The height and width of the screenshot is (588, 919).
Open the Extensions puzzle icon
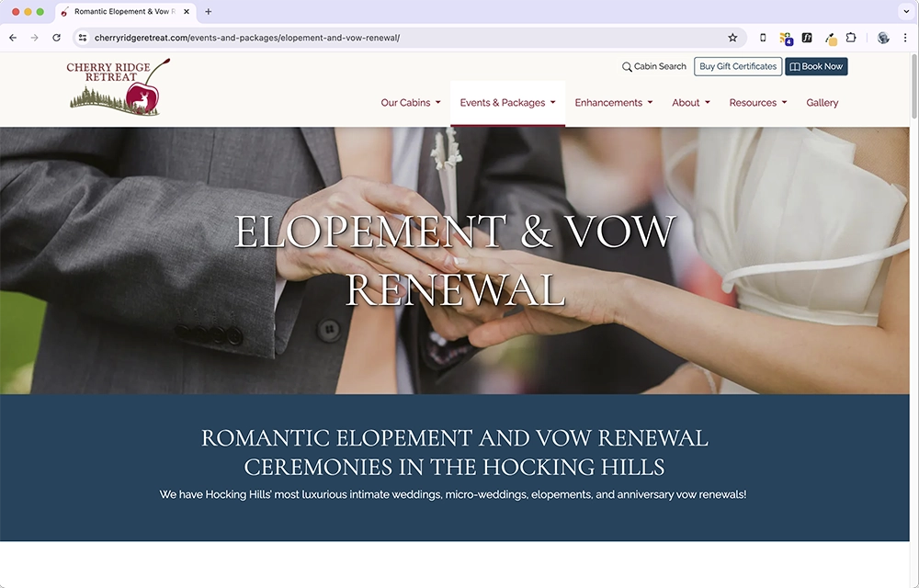tap(851, 38)
